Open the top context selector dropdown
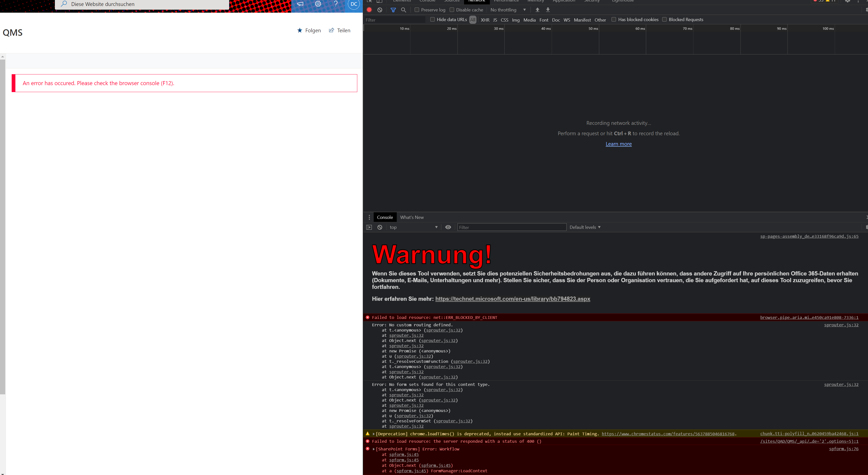The height and width of the screenshot is (475, 868). point(413,227)
